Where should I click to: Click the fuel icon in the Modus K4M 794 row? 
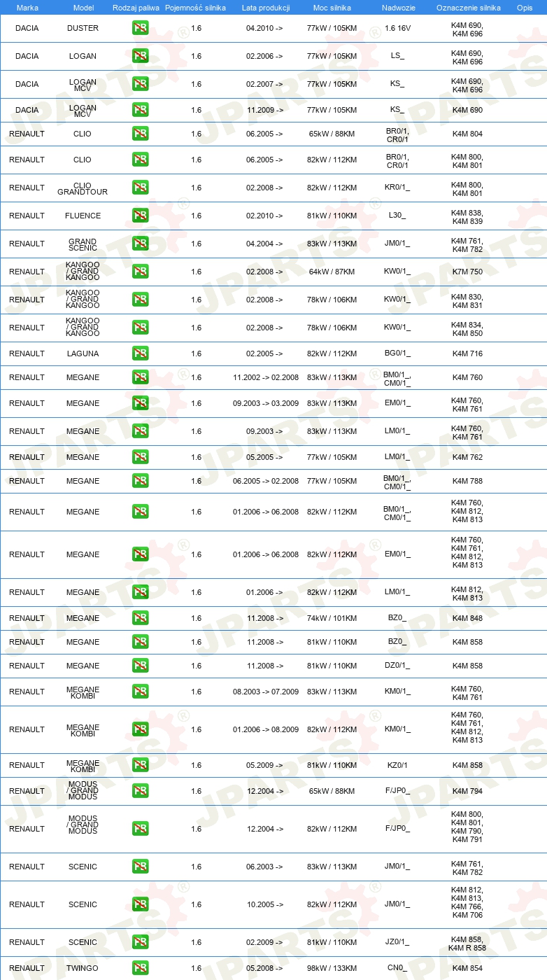pos(140,791)
